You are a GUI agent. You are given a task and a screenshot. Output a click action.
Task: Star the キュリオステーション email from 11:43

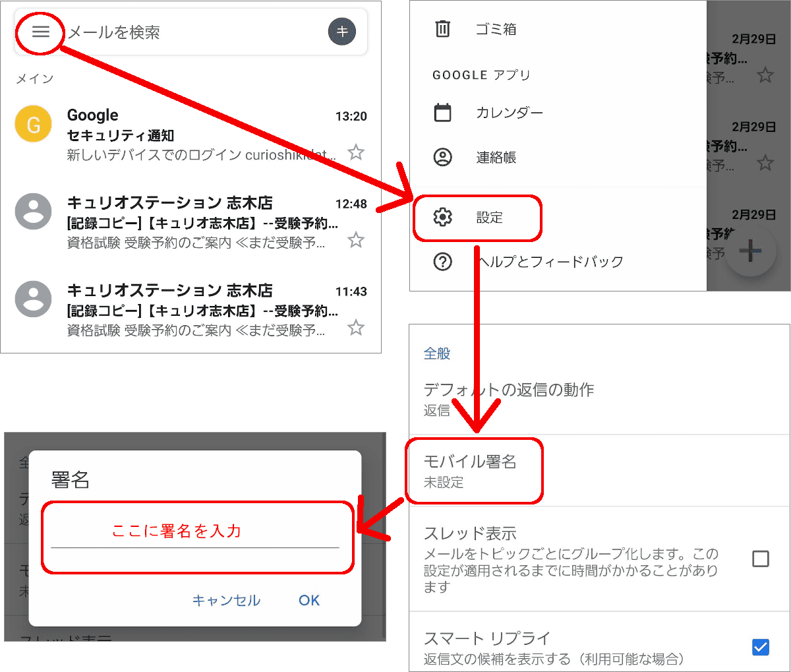click(x=356, y=327)
